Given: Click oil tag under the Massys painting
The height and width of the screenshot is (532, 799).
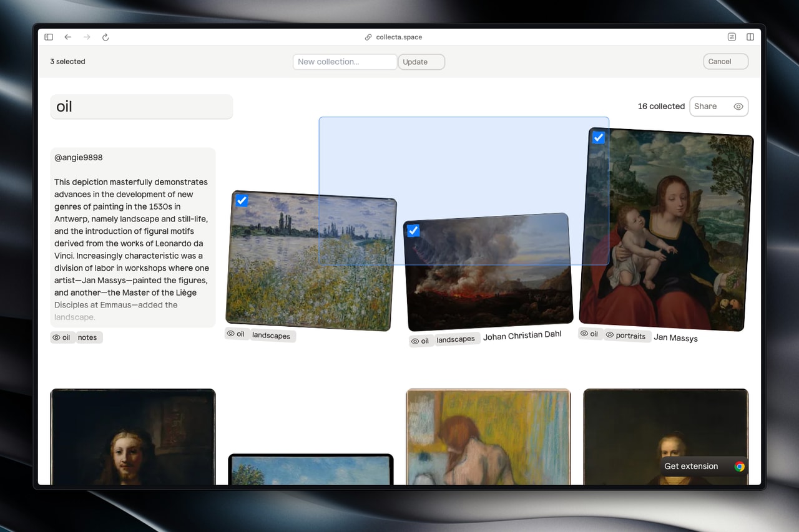Looking at the screenshot, I should 590,334.
